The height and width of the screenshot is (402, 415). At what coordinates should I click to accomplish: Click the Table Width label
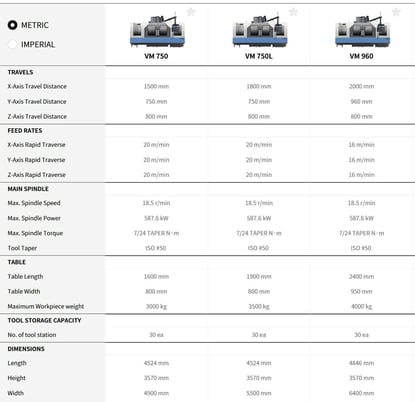(24, 292)
